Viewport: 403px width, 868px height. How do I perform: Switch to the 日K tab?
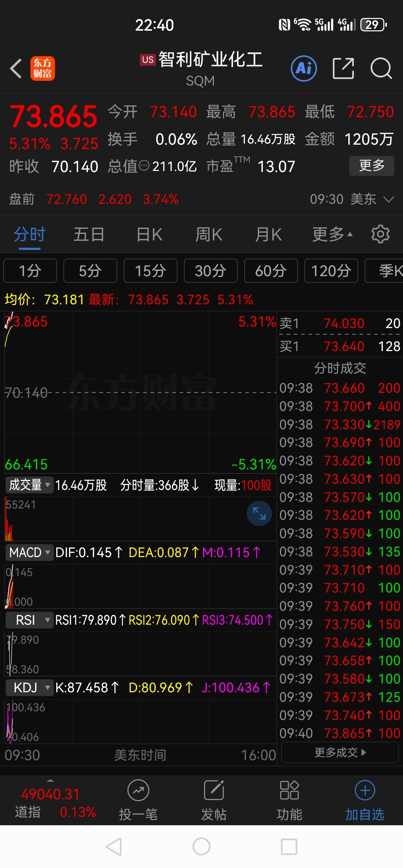[149, 235]
